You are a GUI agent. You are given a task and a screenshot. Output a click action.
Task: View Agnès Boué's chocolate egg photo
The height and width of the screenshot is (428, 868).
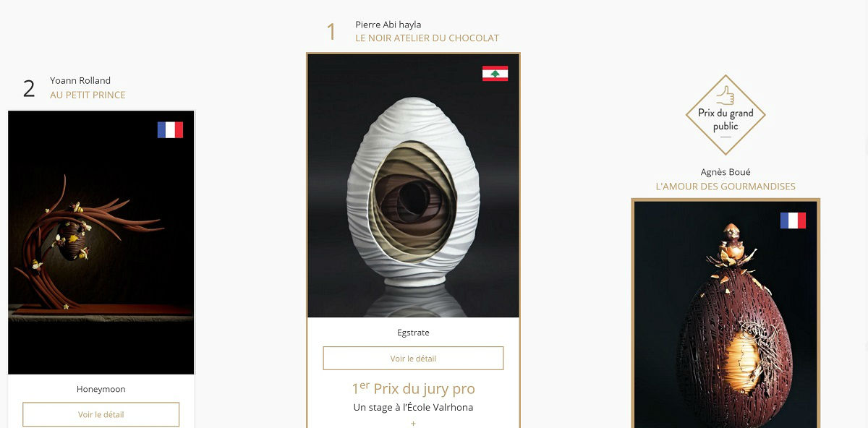pyautogui.click(x=726, y=314)
